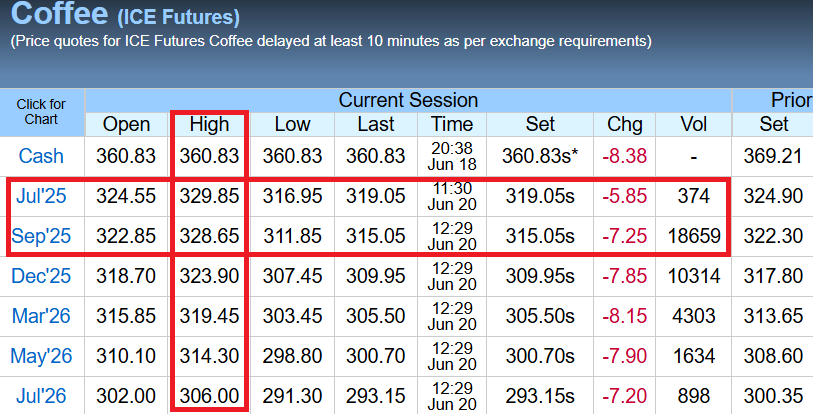Click the High column header

coord(209,125)
